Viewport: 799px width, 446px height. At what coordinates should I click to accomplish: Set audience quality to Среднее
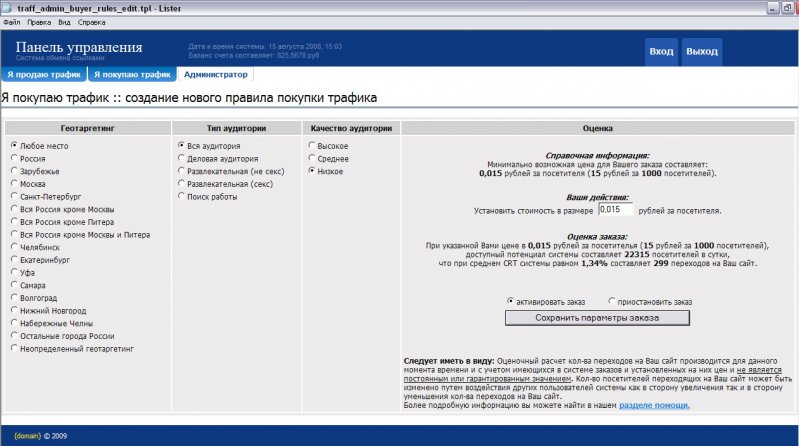311,158
